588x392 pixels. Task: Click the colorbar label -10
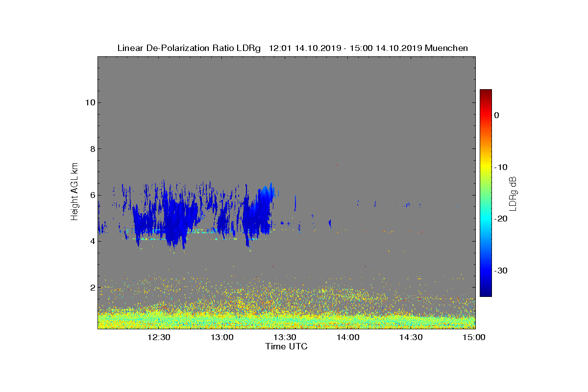pyautogui.click(x=500, y=167)
